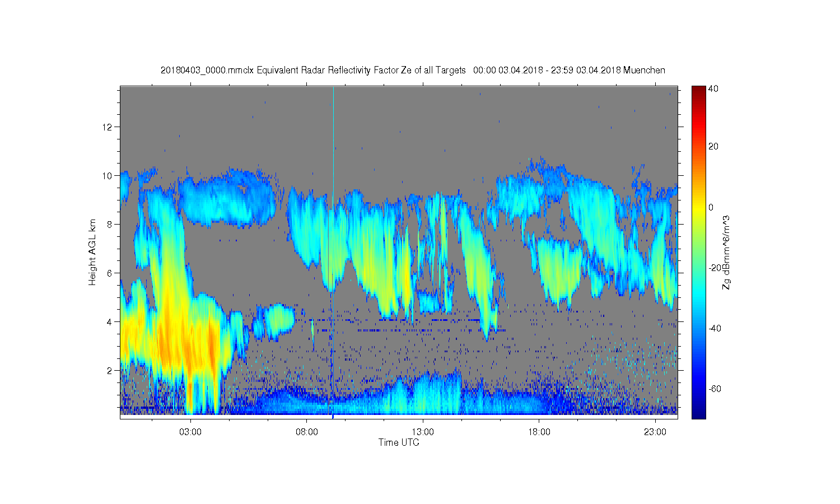
Task: Click the plot title text
Action: click(x=413, y=71)
